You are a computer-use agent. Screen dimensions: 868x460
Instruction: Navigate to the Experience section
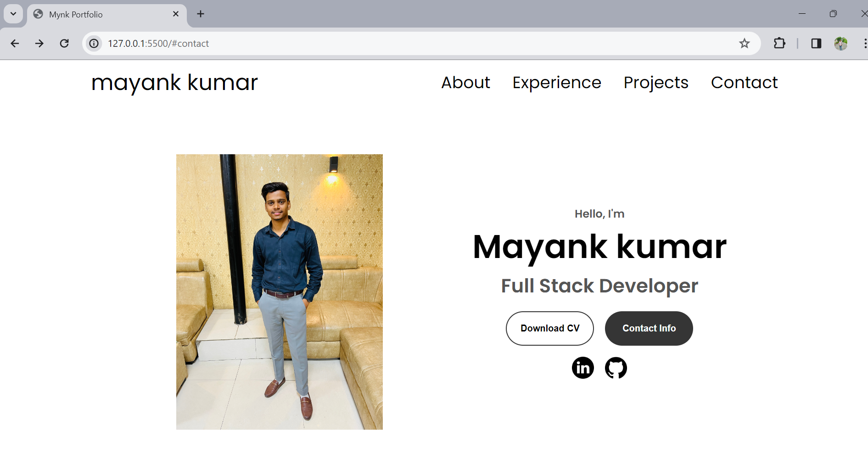pyautogui.click(x=557, y=83)
